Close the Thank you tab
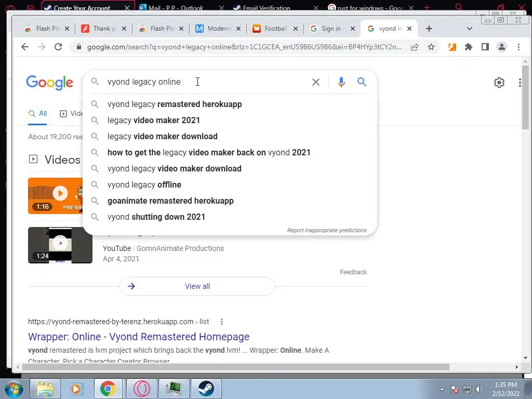The image size is (532, 399). click(x=124, y=29)
